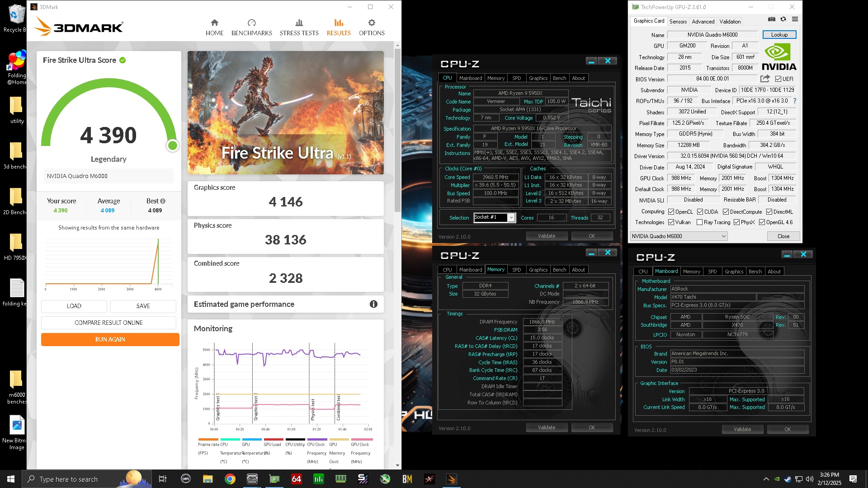Image resolution: width=868 pixels, height=488 pixels.
Task: Open the Socket #1 selection dropdown in CPU-Z
Action: pyautogui.click(x=495, y=217)
